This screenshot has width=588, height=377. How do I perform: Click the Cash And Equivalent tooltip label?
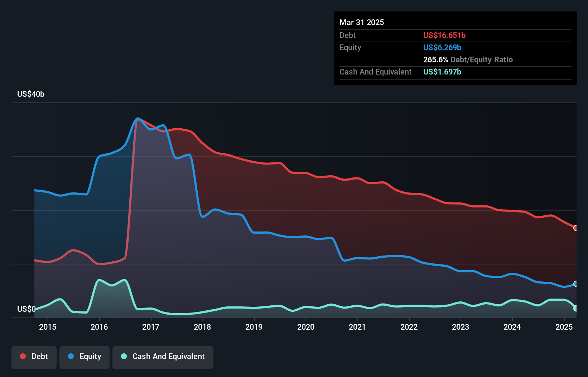pyautogui.click(x=375, y=72)
